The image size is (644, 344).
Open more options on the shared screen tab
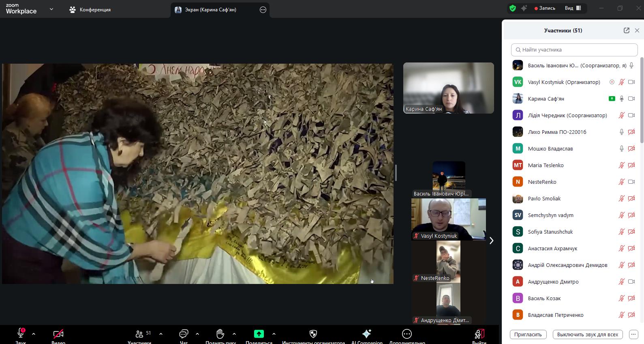click(263, 10)
